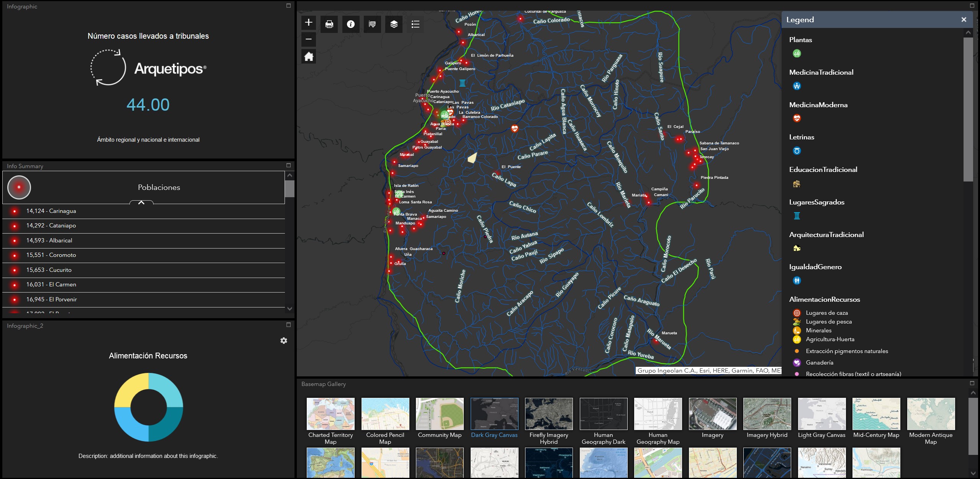Click the blue sacred place map marker
The image size is (980, 479).
[463, 83]
